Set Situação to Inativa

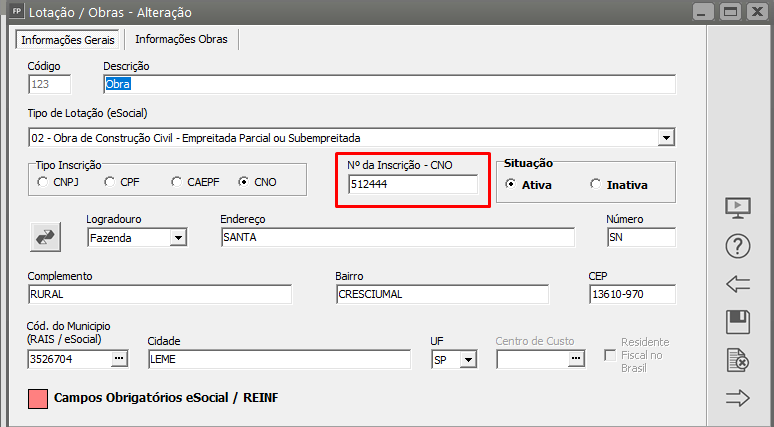point(596,184)
